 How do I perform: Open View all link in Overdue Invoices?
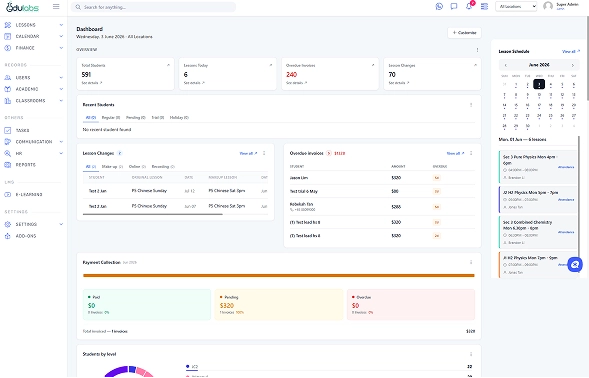(x=455, y=153)
